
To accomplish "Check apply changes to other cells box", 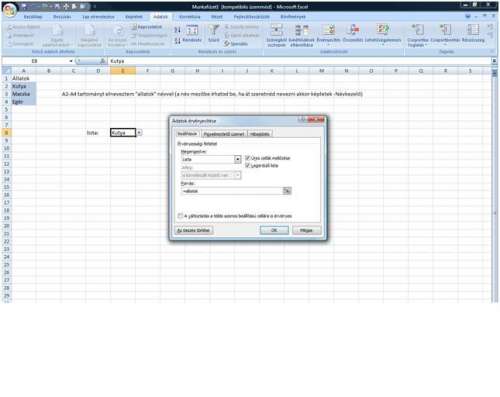I will [x=180, y=216].
